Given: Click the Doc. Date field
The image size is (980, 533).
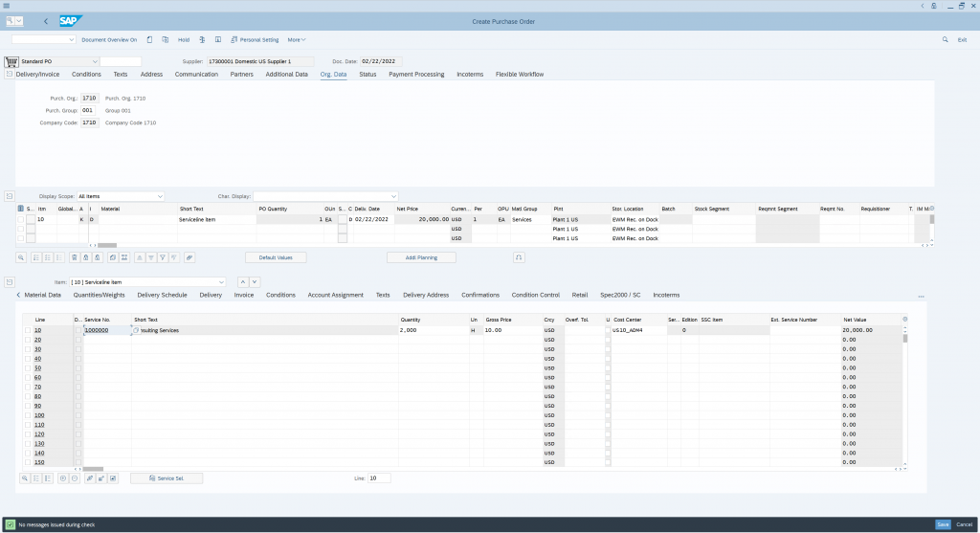Looking at the screenshot, I should click(x=381, y=61).
